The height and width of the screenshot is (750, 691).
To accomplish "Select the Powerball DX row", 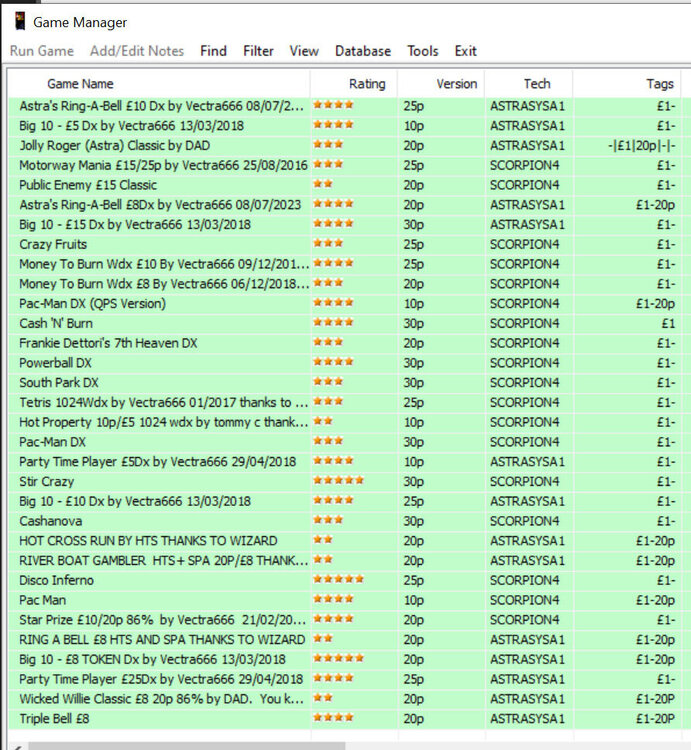I will coord(349,363).
